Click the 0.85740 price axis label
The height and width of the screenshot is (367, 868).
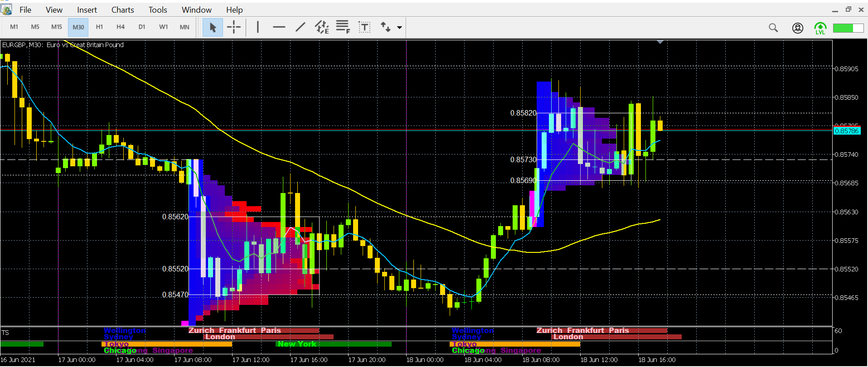(847, 155)
